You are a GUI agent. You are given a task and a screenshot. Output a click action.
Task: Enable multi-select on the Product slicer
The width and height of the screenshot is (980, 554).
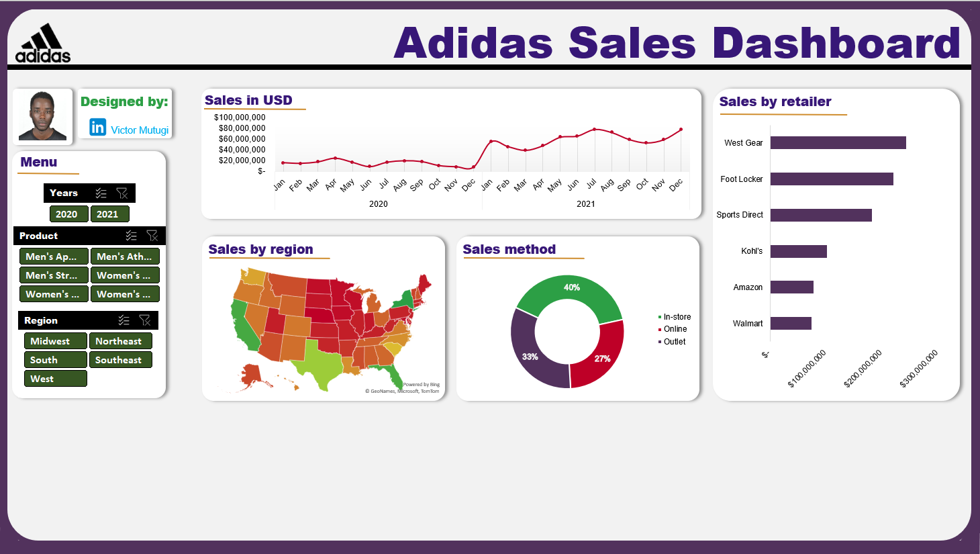pyautogui.click(x=132, y=235)
